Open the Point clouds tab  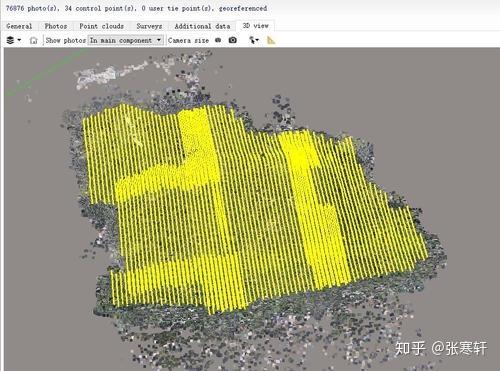point(101,26)
